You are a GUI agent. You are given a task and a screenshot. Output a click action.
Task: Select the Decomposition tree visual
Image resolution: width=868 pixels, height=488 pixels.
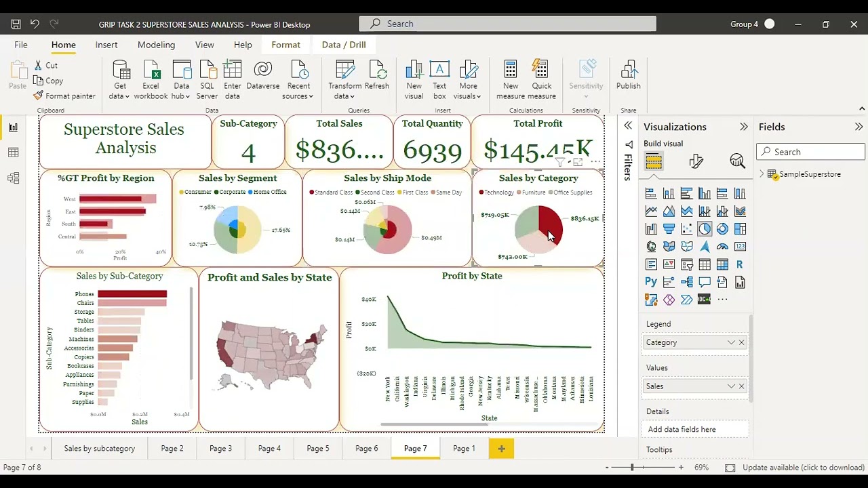[x=687, y=282]
